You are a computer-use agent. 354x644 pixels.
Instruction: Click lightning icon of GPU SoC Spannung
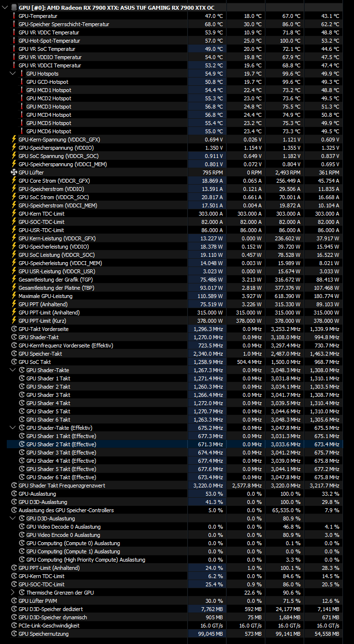tap(14, 156)
